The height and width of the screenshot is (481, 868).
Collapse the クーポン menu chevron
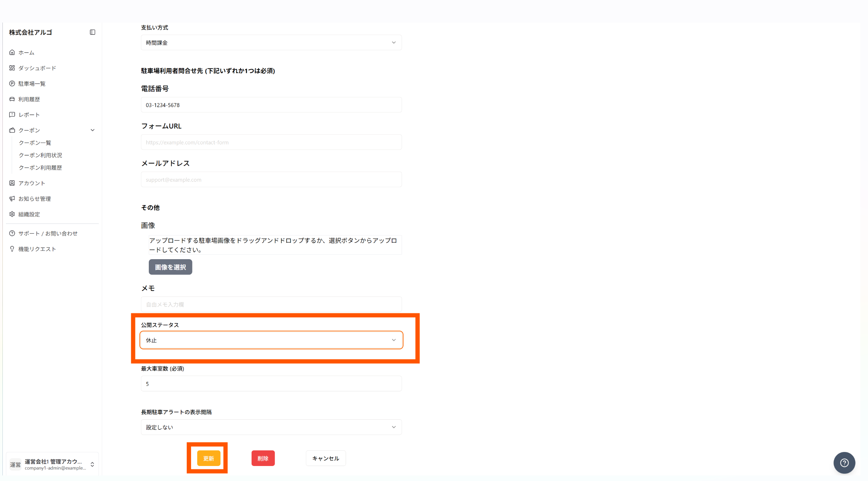click(x=92, y=130)
